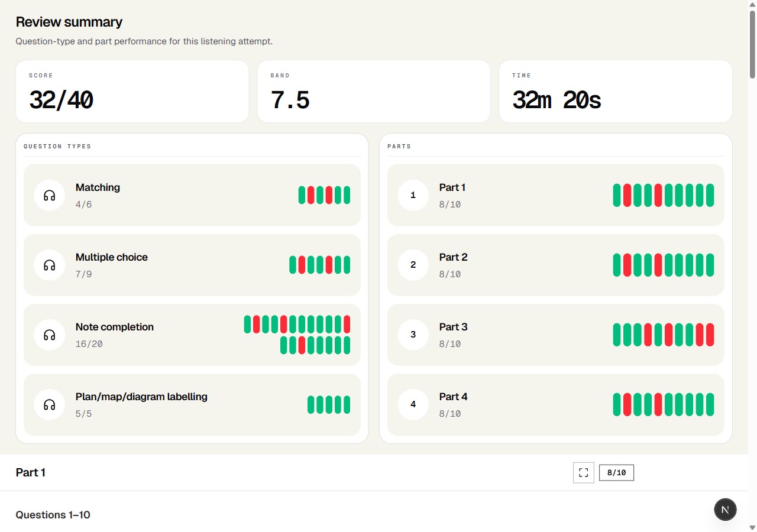Select the Part 3 title in Parts
The height and width of the screenshot is (532, 757).
coord(453,327)
